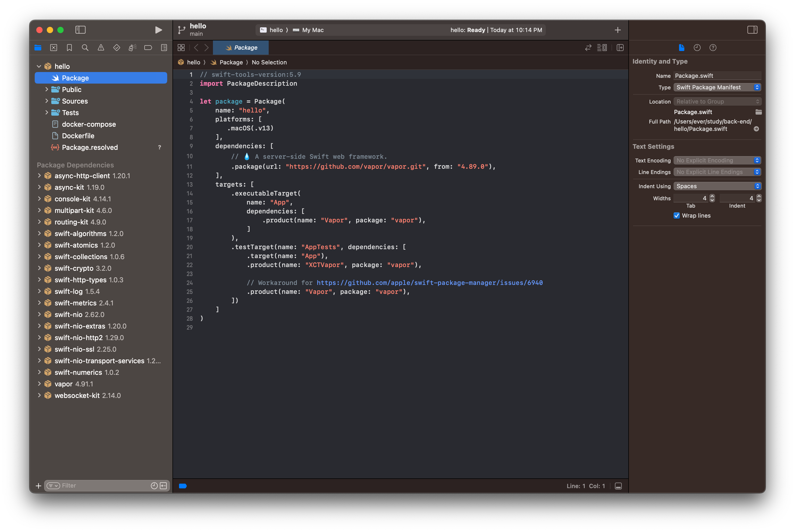Select the Dockerfile in the navigator
This screenshot has height=532, width=795.
point(78,136)
